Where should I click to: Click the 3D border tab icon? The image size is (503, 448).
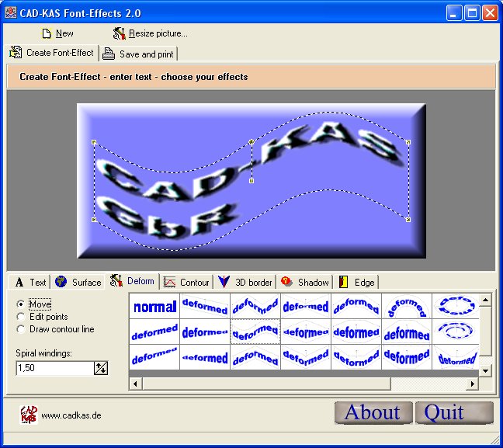click(x=224, y=282)
